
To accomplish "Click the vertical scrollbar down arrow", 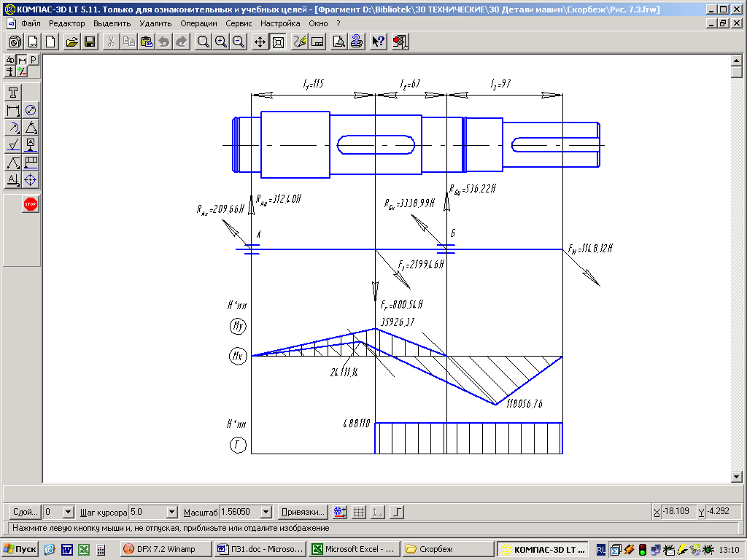I will point(737,477).
